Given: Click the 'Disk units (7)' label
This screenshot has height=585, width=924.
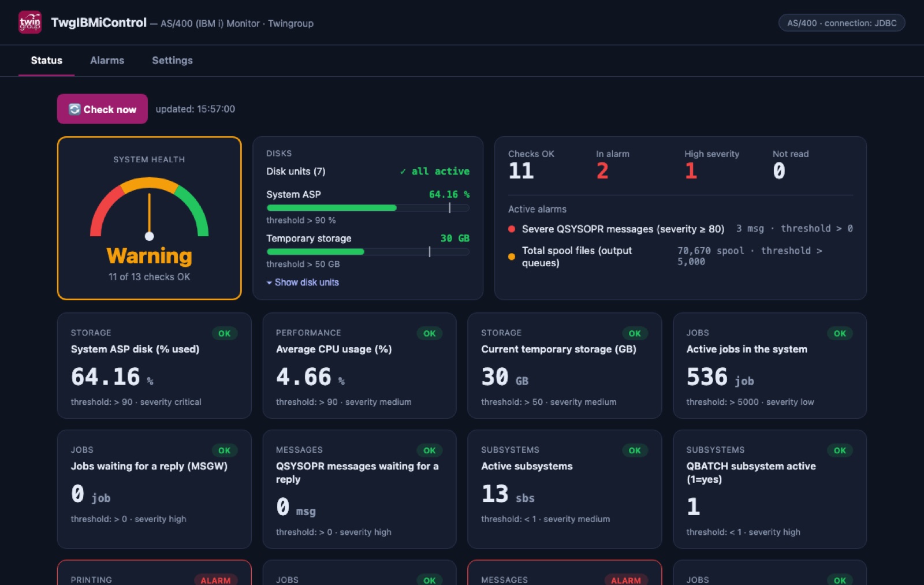Looking at the screenshot, I should (296, 172).
